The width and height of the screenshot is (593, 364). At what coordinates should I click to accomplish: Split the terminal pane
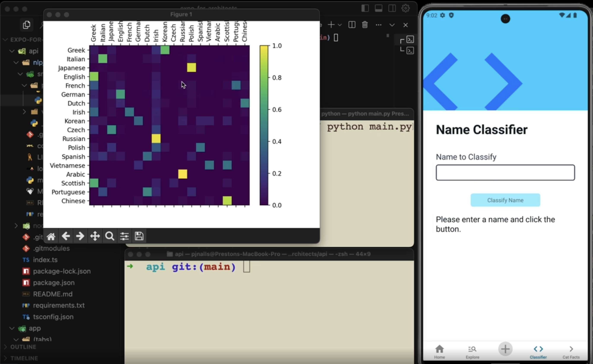click(x=352, y=25)
